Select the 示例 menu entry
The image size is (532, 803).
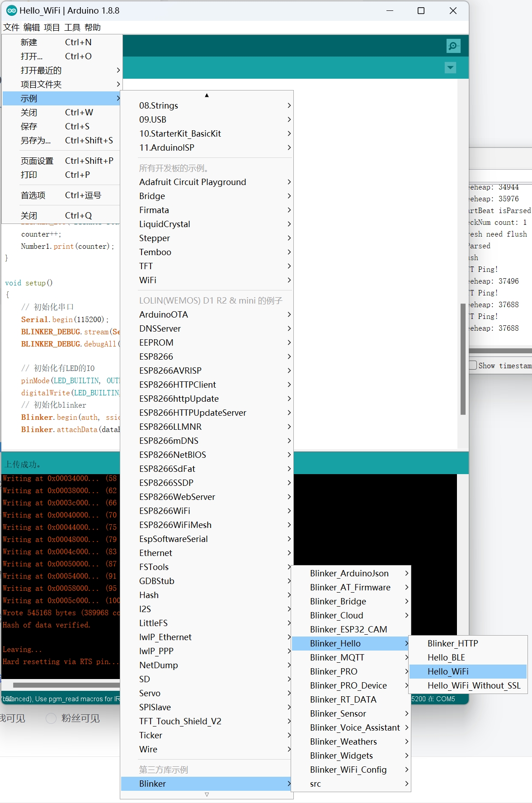[62, 98]
